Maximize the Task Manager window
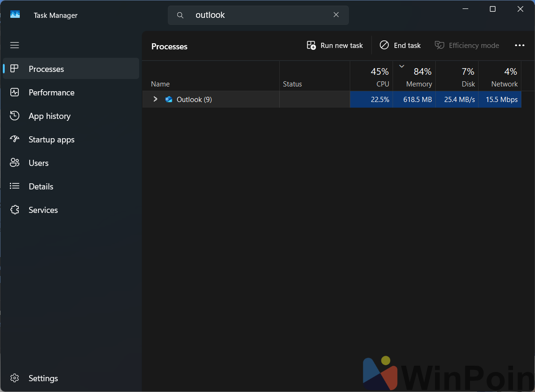The height and width of the screenshot is (392, 535). coord(492,9)
